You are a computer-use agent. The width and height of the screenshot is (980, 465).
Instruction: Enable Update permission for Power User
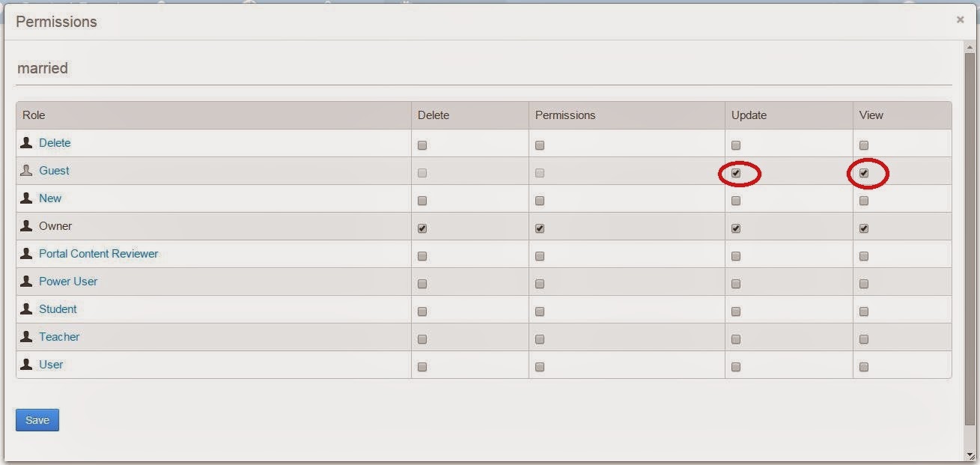[736, 283]
